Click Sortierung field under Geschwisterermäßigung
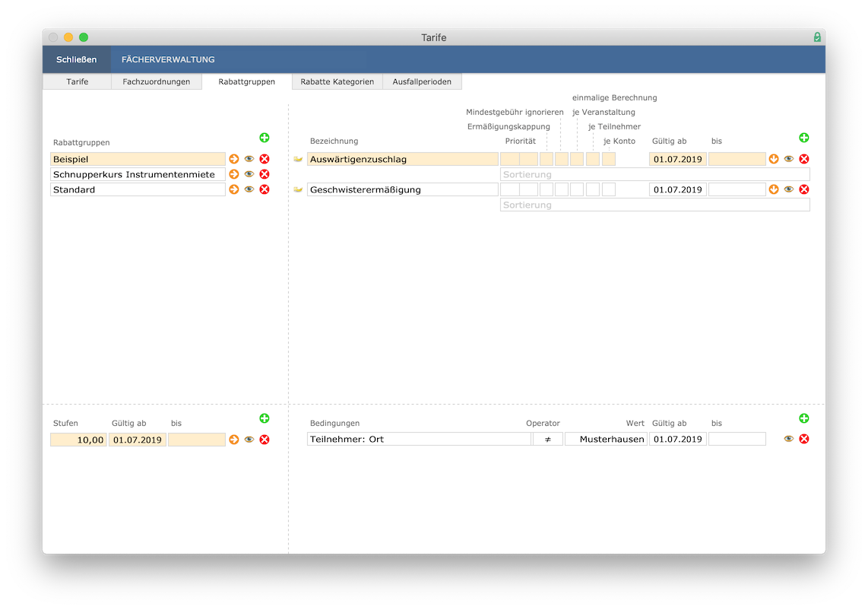868x610 pixels. coord(655,205)
